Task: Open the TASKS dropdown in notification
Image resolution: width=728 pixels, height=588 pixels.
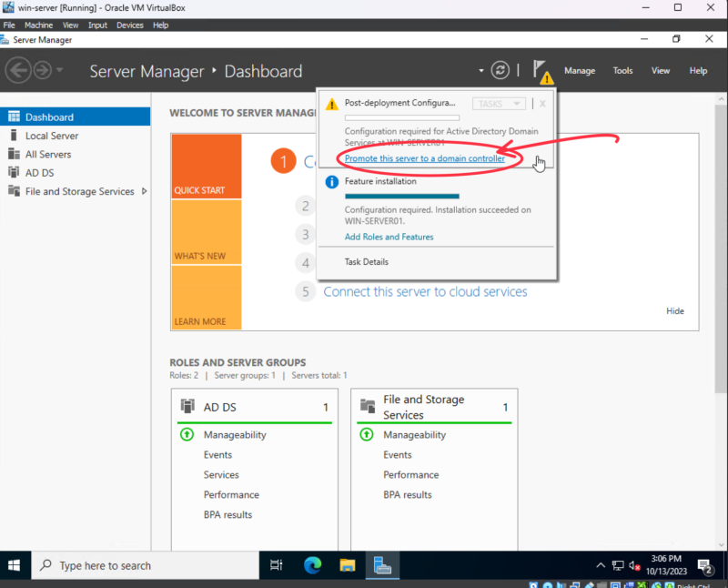Action: point(499,104)
